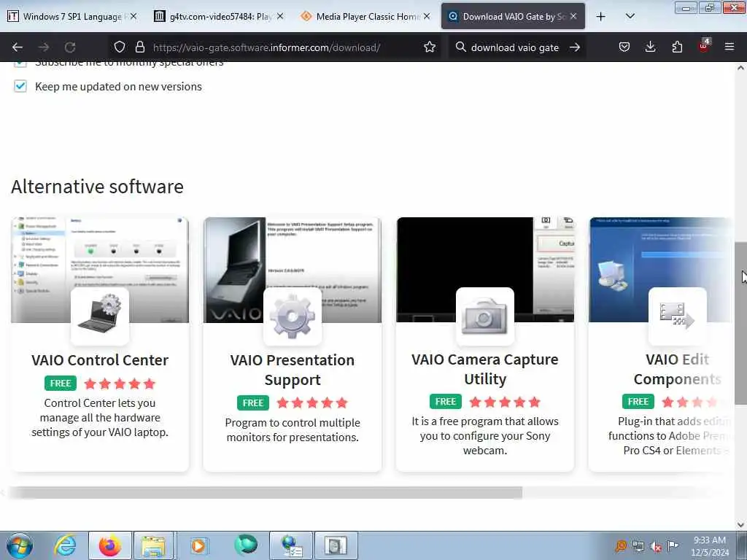Image resolution: width=747 pixels, height=560 pixels.
Task: Save page to Pocket
Action: (624, 47)
